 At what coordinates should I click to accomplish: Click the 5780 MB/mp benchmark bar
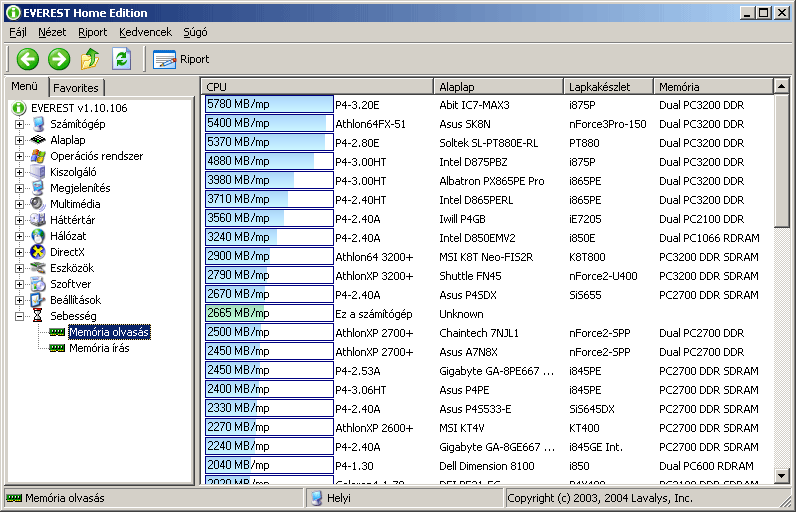(269, 104)
